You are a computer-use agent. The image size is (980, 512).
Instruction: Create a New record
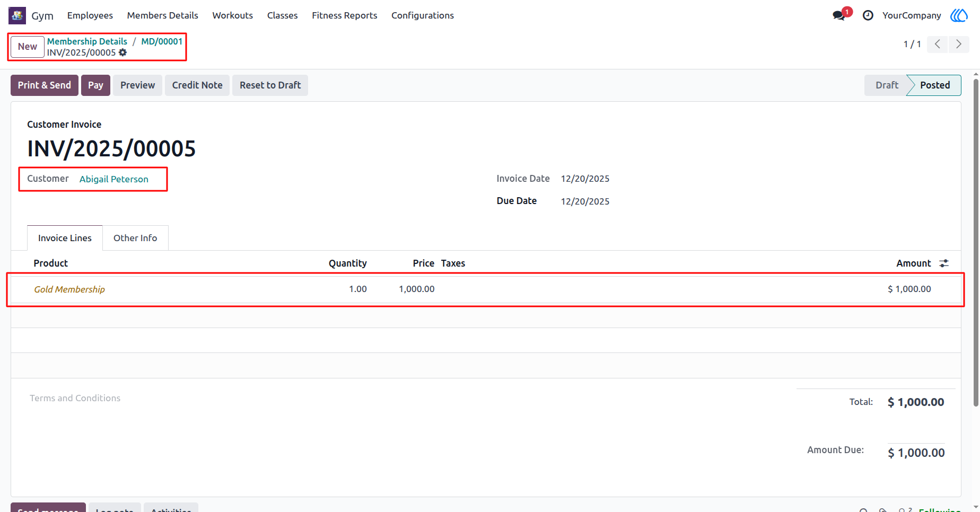(x=28, y=47)
